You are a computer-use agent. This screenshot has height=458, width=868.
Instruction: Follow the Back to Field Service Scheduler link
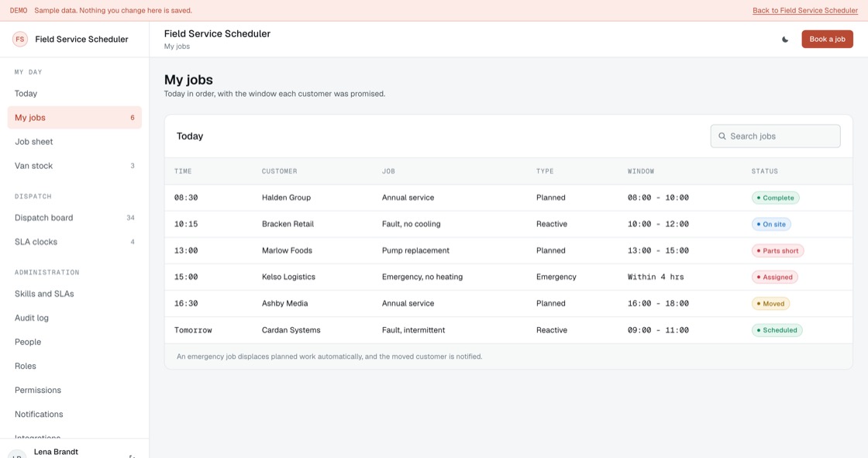pos(805,11)
